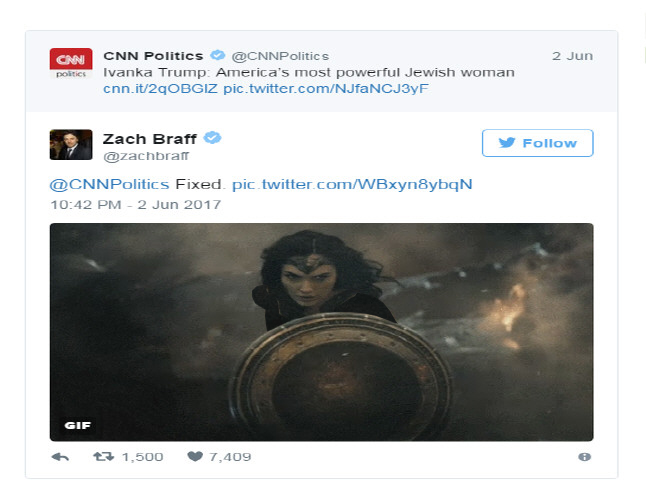
Task: Click the reply arrow icon
Action: click(60, 457)
